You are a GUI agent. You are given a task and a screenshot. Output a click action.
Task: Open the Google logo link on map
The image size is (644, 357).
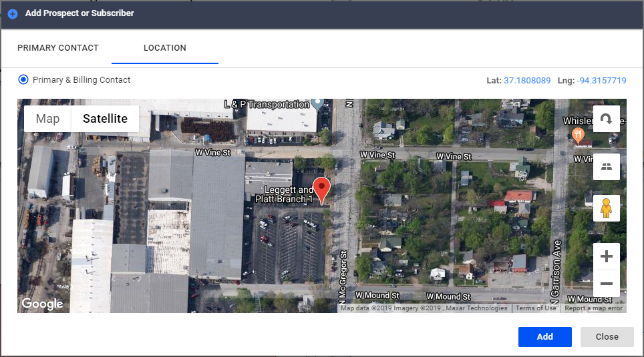[x=42, y=304]
